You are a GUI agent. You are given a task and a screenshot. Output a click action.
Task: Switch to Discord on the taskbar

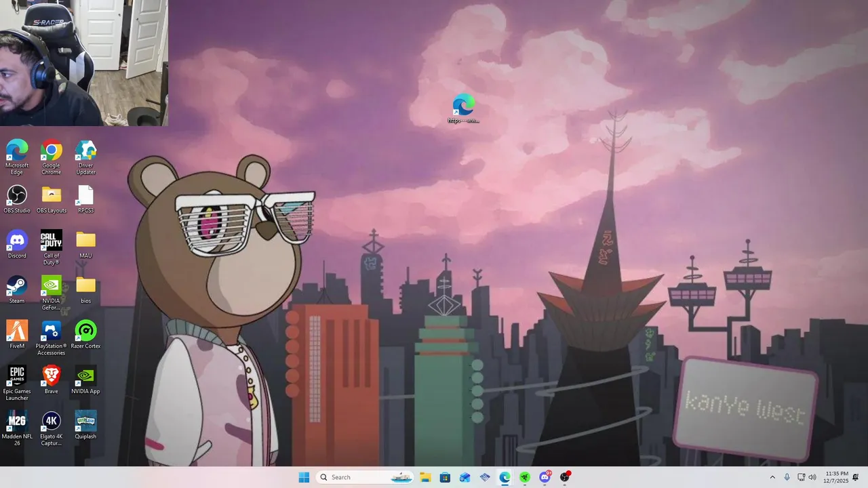pyautogui.click(x=545, y=477)
